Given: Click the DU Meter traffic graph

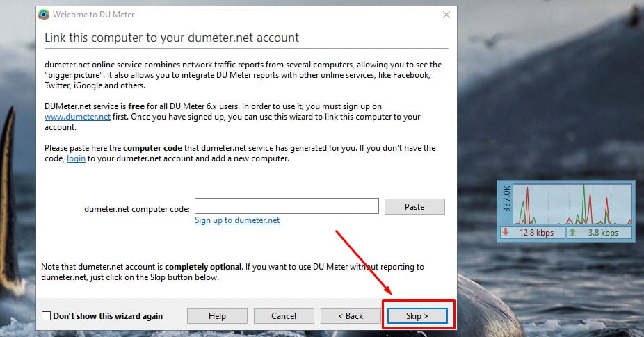Looking at the screenshot, I should click(x=572, y=204).
